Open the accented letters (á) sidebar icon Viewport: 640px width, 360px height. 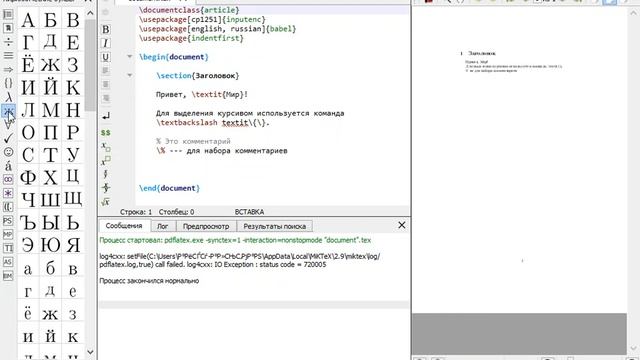point(8,166)
